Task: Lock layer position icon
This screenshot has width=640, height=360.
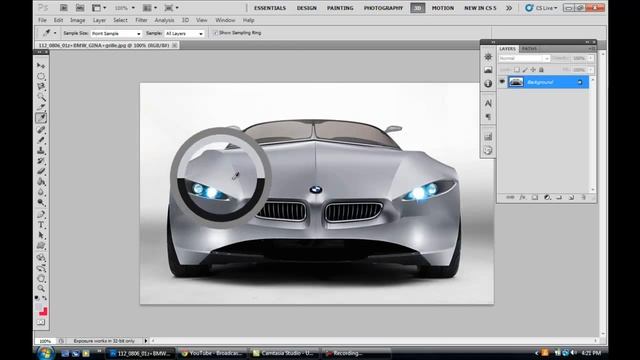Action: pos(533,70)
